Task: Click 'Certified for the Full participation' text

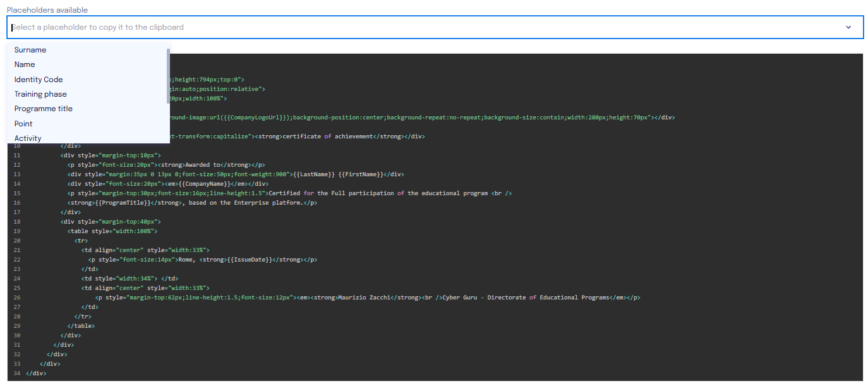Action: 332,193
